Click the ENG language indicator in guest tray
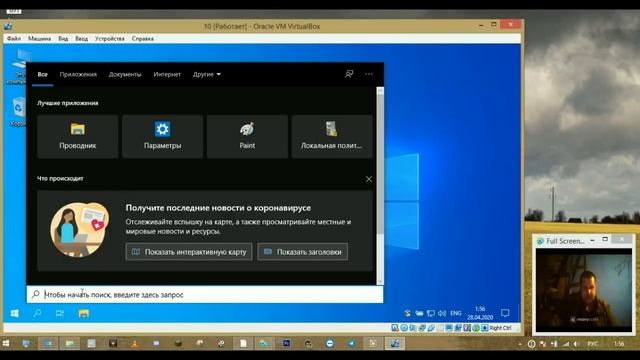640x360 pixels. coord(456,313)
